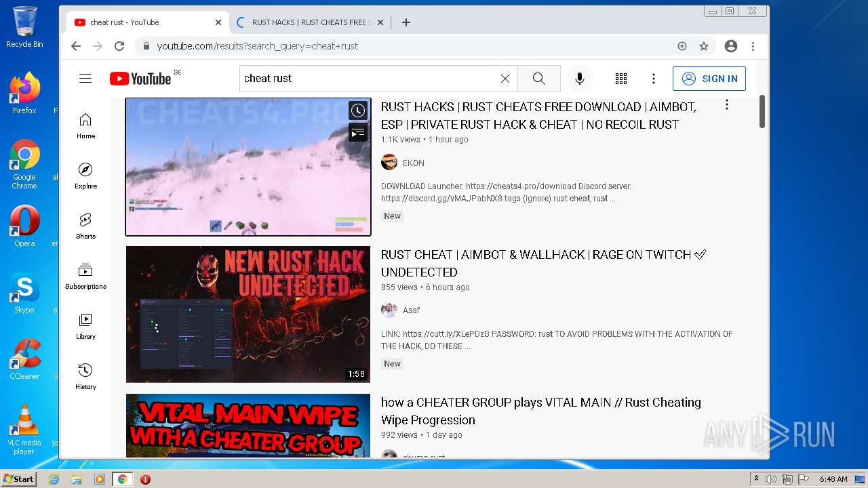This screenshot has width=868, height=488.
Task: Close the RUST HACKS tab
Action: (380, 22)
